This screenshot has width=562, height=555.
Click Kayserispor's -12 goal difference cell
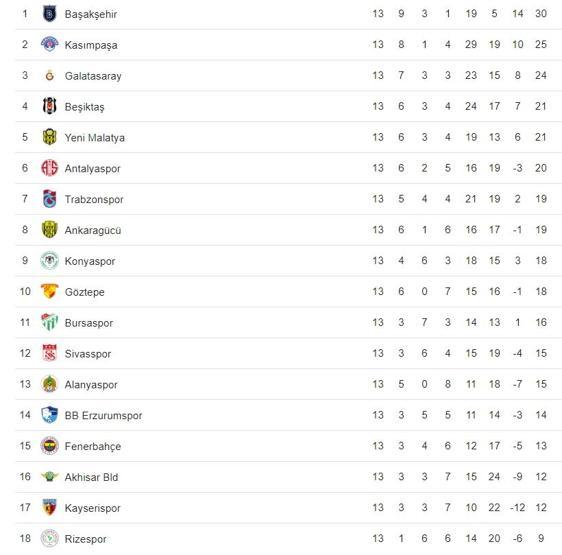pyautogui.click(x=518, y=507)
